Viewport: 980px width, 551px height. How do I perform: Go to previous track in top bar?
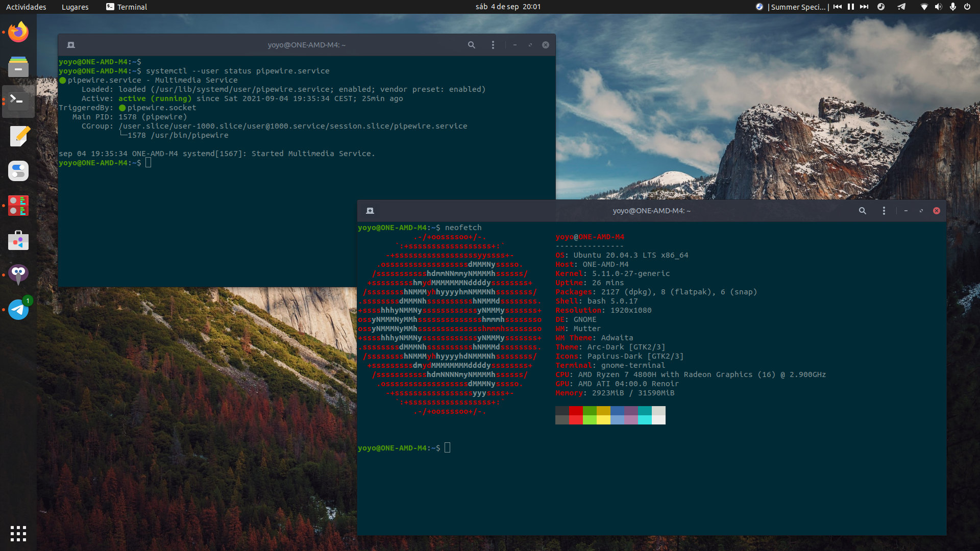coord(838,7)
